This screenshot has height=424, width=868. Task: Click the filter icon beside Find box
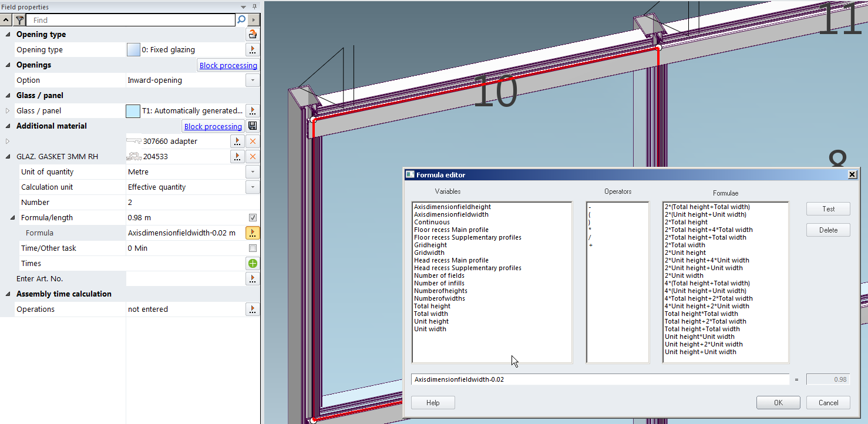[19, 20]
